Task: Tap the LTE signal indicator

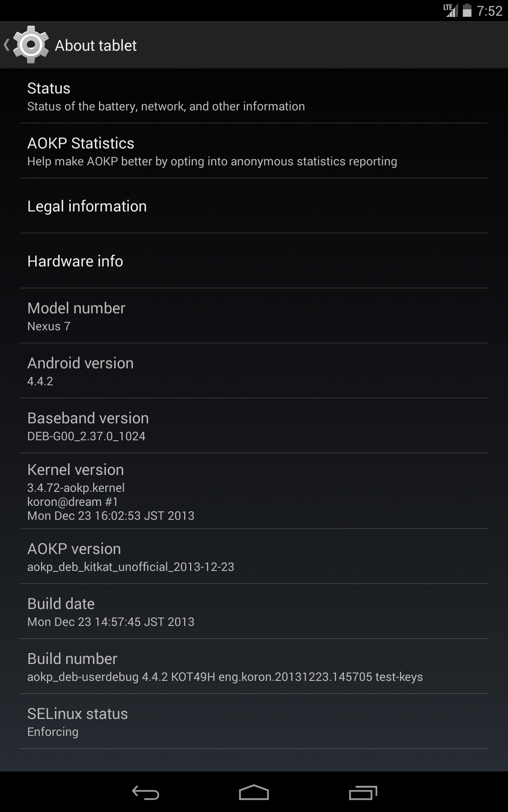Action: point(450,10)
